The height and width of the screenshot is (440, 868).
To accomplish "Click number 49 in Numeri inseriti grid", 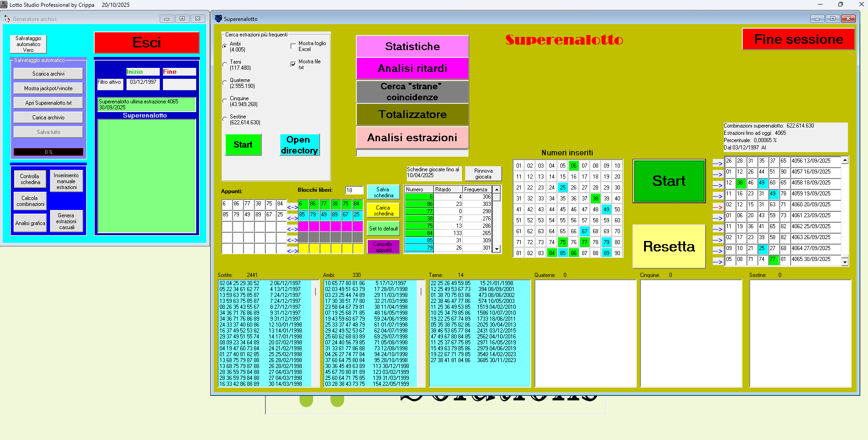I will coord(606,210).
